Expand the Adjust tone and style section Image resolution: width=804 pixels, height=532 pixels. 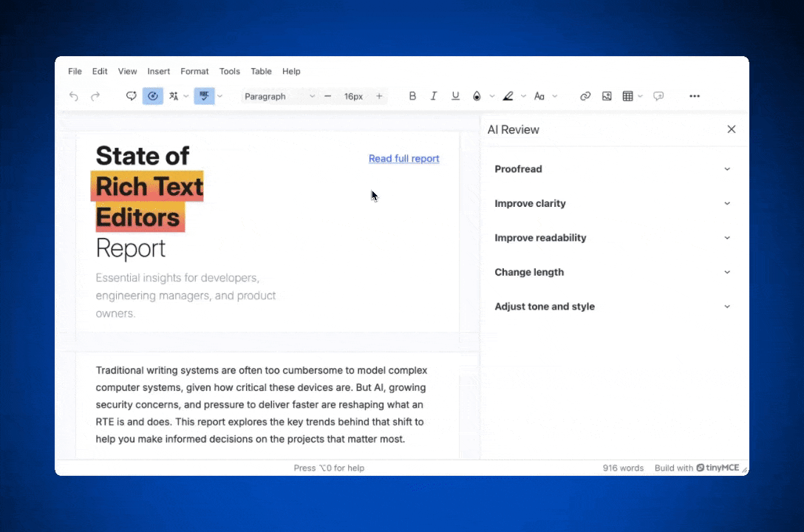coord(612,307)
